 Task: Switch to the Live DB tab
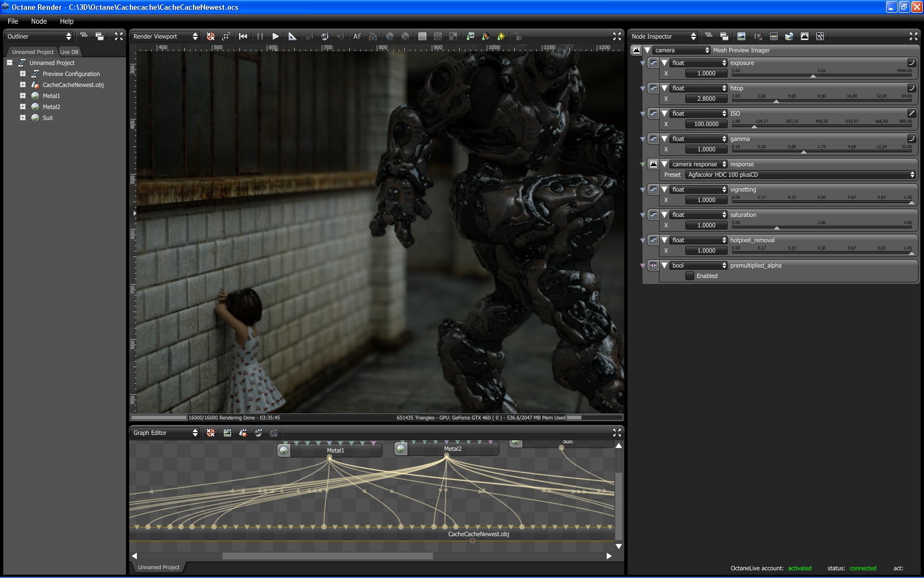tap(69, 52)
